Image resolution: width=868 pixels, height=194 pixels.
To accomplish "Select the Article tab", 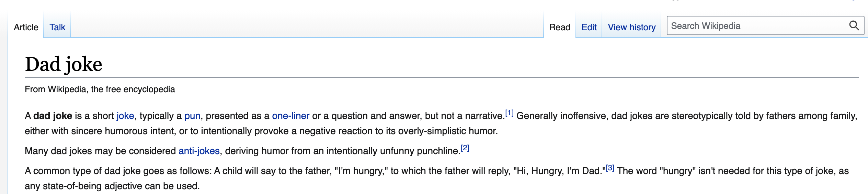I will [26, 27].
